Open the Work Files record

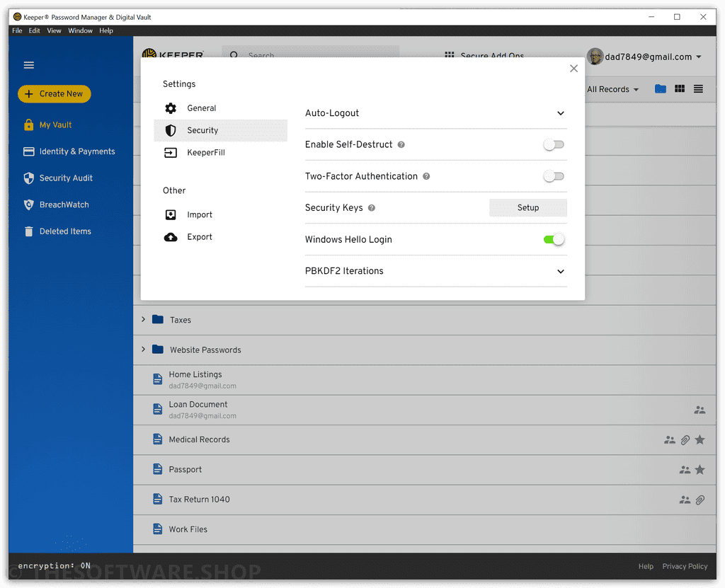coord(425,530)
